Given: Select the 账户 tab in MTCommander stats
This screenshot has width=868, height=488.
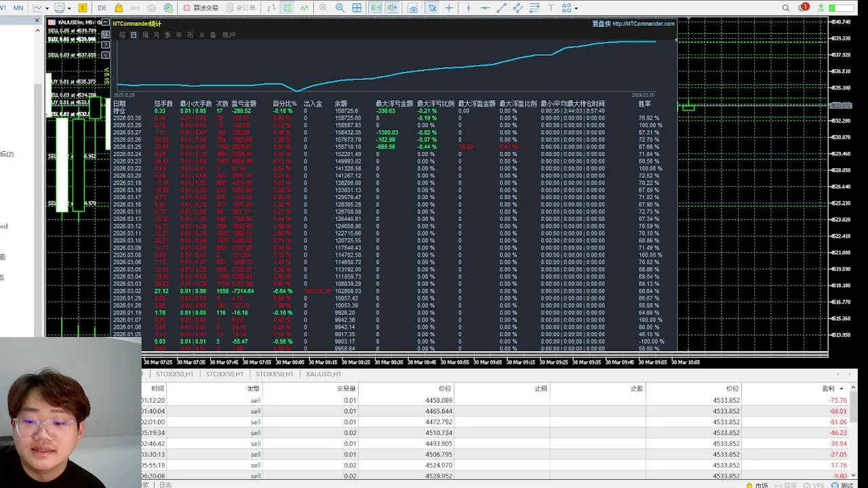Looking at the screenshot, I should pyautogui.click(x=229, y=35).
